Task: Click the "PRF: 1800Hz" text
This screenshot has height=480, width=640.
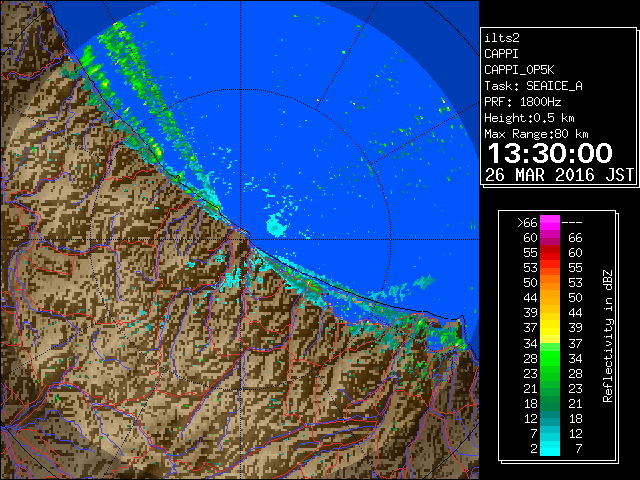Action: pos(522,102)
